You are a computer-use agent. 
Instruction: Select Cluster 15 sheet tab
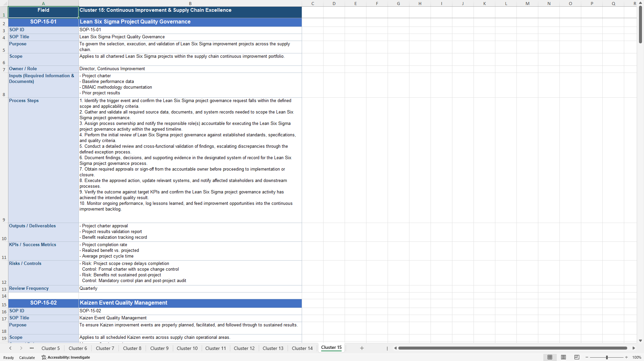point(331,348)
